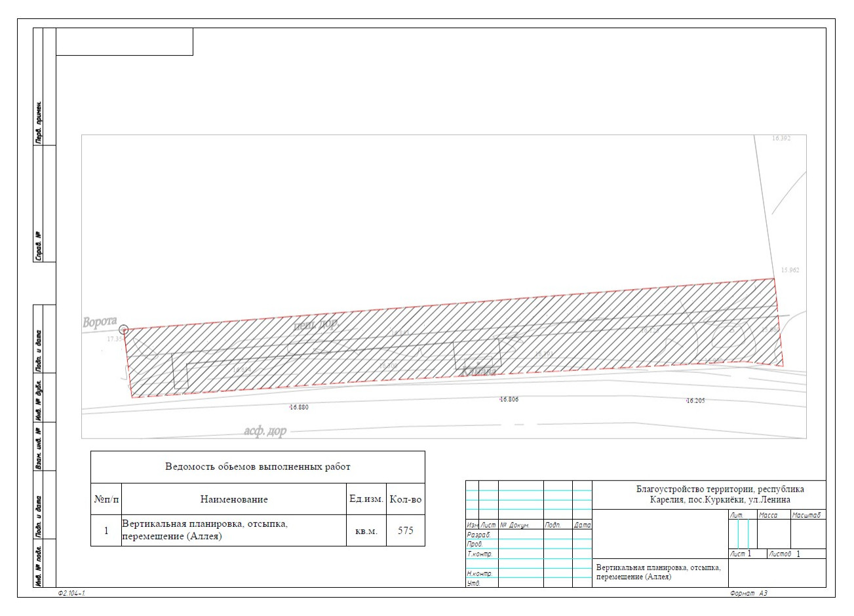This screenshot has width=854, height=616.
Task: Select the Формат A3 label at bottom
Action: pyautogui.click(x=748, y=593)
